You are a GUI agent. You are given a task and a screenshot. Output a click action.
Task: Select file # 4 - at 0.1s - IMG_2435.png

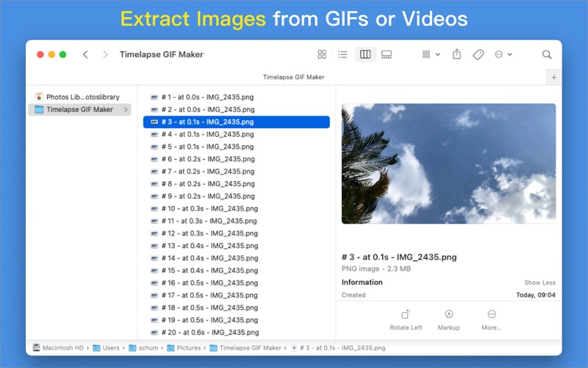tap(236, 134)
